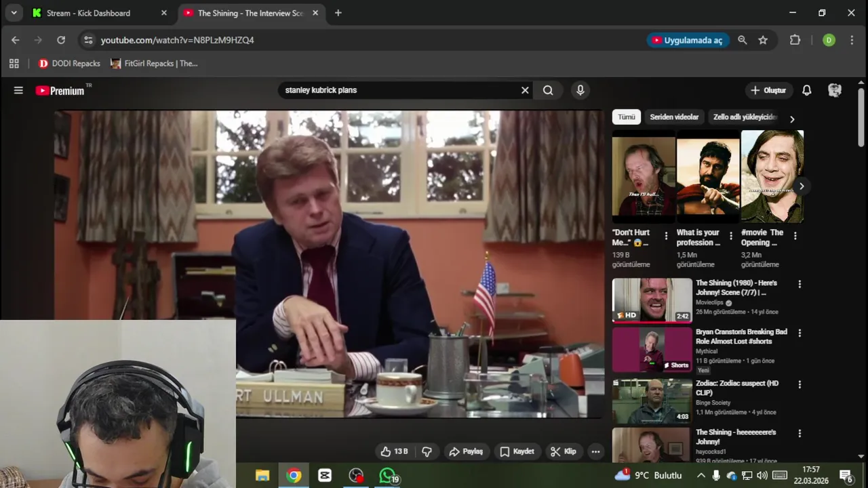Close the Kick Dashboard tab
This screenshot has width=868, height=488.
(164, 13)
